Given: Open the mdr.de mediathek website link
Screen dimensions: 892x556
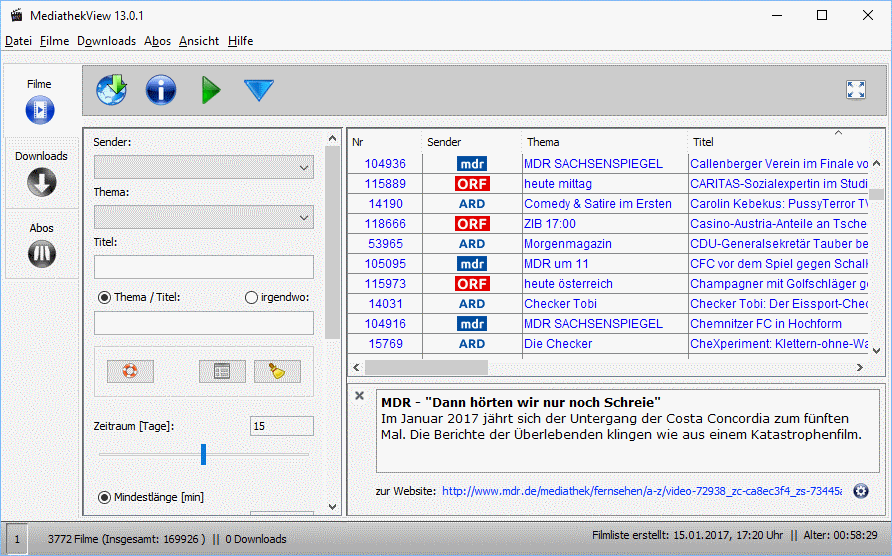Looking at the screenshot, I should (x=642, y=491).
